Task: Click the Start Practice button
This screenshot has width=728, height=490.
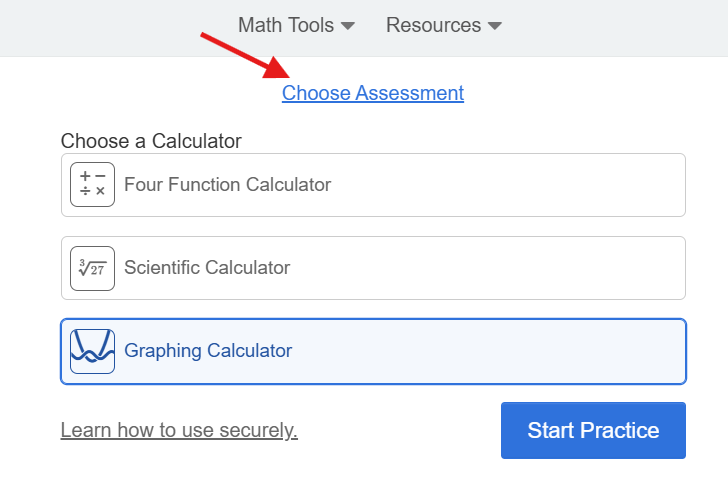Action: [x=593, y=431]
